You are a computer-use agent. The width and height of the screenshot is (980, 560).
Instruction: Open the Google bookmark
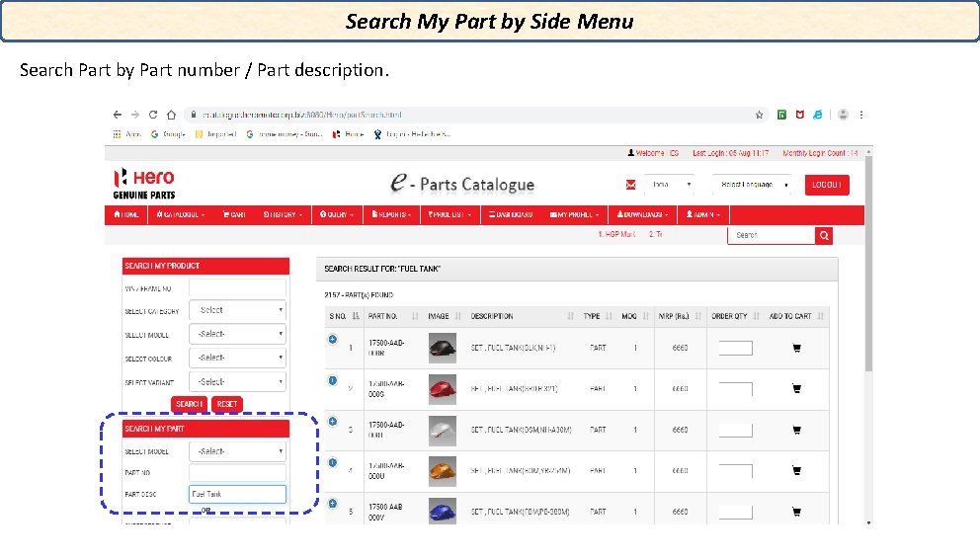coord(168,133)
